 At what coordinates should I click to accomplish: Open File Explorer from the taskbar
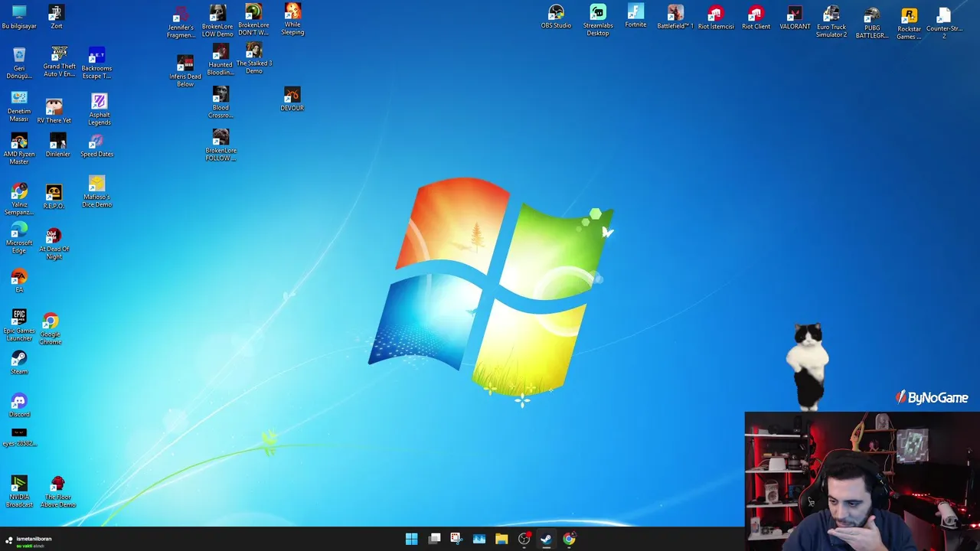pyautogui.click(x=501, y=539)
